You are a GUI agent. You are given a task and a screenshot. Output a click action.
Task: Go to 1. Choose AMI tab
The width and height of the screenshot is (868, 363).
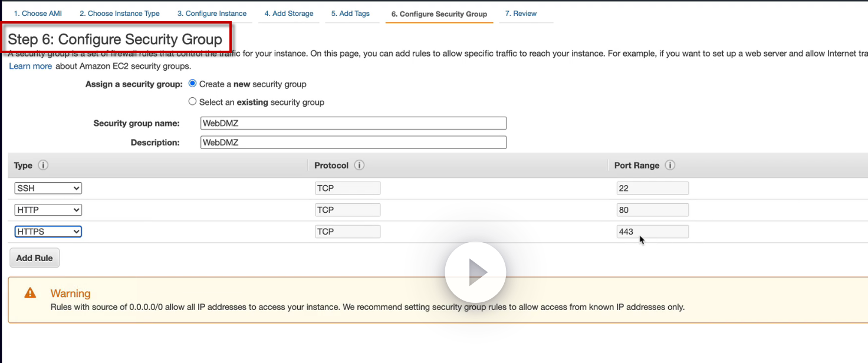click(x=38, y=13)
